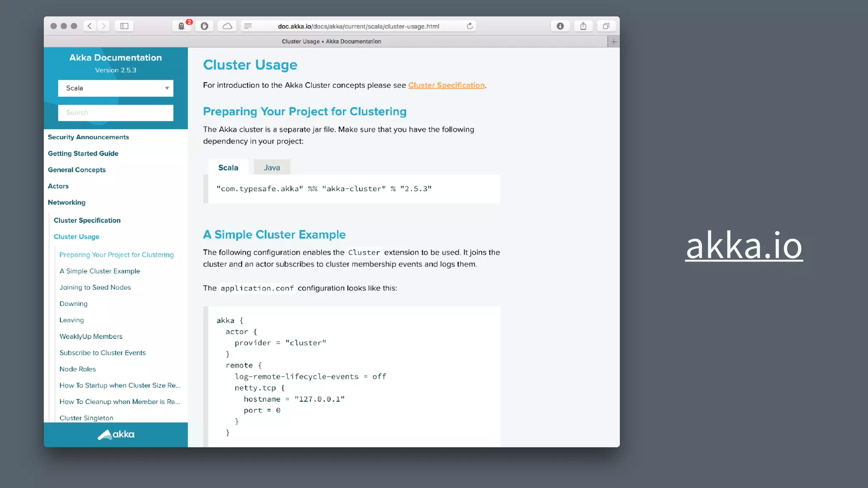The image size is (868, 488).
Task: Jump to Leaving section
Action: pyautogui.click(x=72, y=320)
